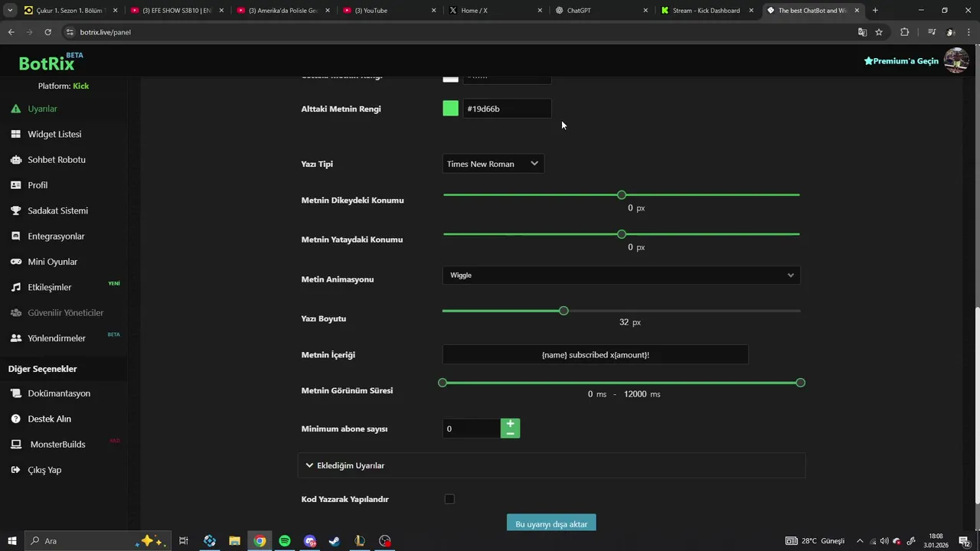Show hidden system tray icons chevron
The image size is (980, 551).
click(860, 541)
